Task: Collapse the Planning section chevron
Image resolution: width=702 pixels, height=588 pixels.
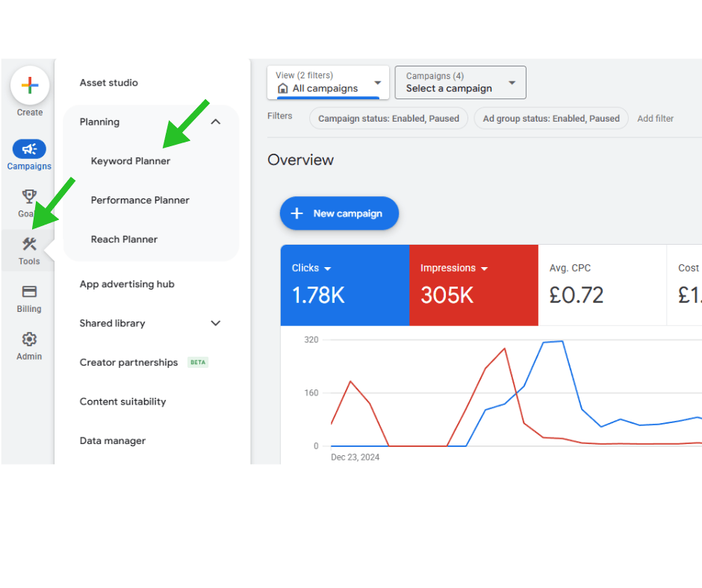Action: click(x=216, y=122)
